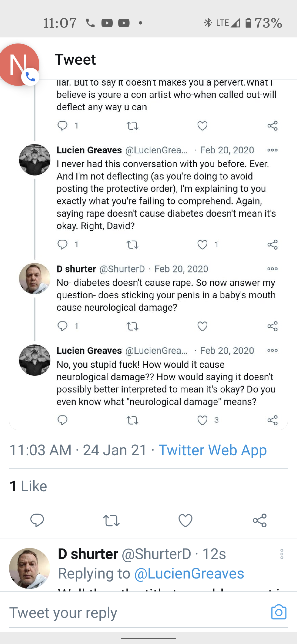Share the main tweet
Viewport: 297px width, 644px height.
[x=260, y=520]
